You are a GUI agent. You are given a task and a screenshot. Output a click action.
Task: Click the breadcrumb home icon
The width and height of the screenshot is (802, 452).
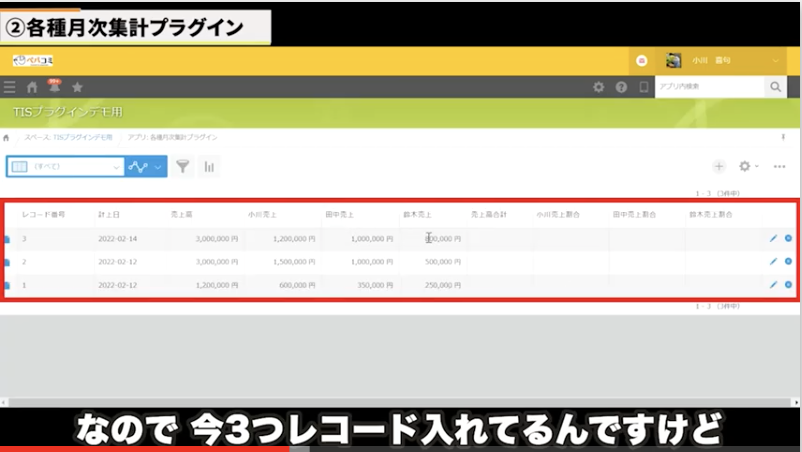coord(6,138)
